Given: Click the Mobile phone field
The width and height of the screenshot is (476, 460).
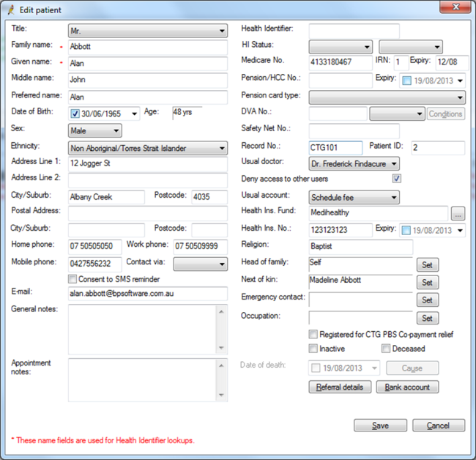Looking at the screenshot, I should pyautogui.click(x=95, y=264).
